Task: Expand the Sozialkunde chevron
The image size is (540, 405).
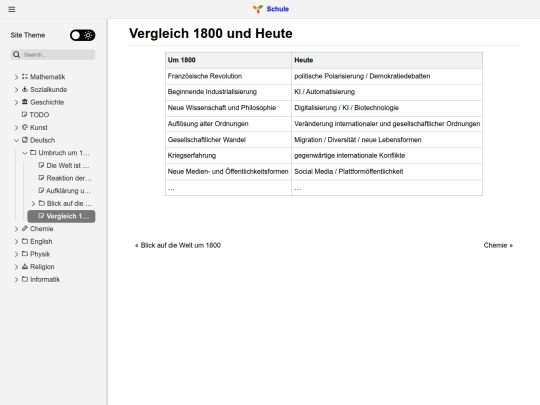Action: coord(16,90)
